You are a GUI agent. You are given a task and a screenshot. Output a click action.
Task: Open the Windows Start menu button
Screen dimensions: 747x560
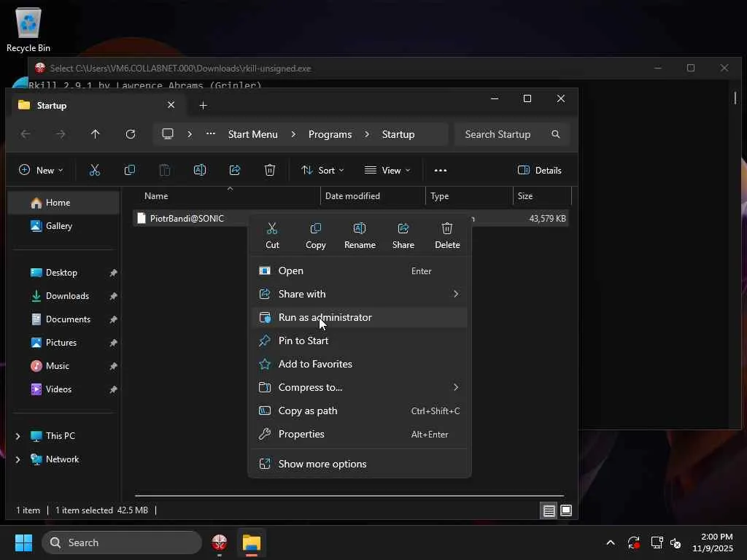23,542
